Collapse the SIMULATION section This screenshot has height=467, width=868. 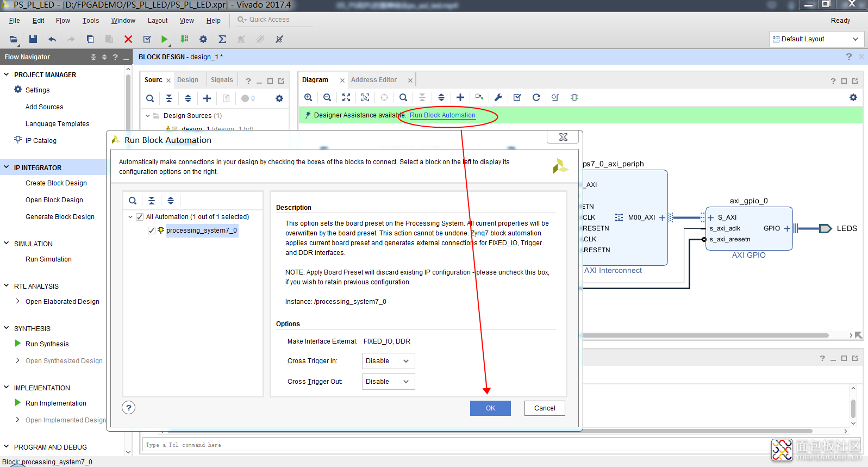7,244
